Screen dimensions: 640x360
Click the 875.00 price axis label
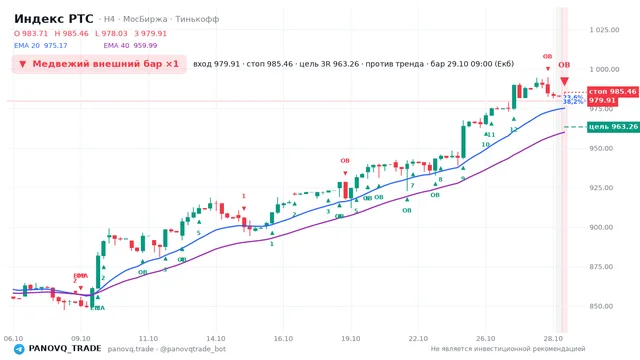pos(601,267)
